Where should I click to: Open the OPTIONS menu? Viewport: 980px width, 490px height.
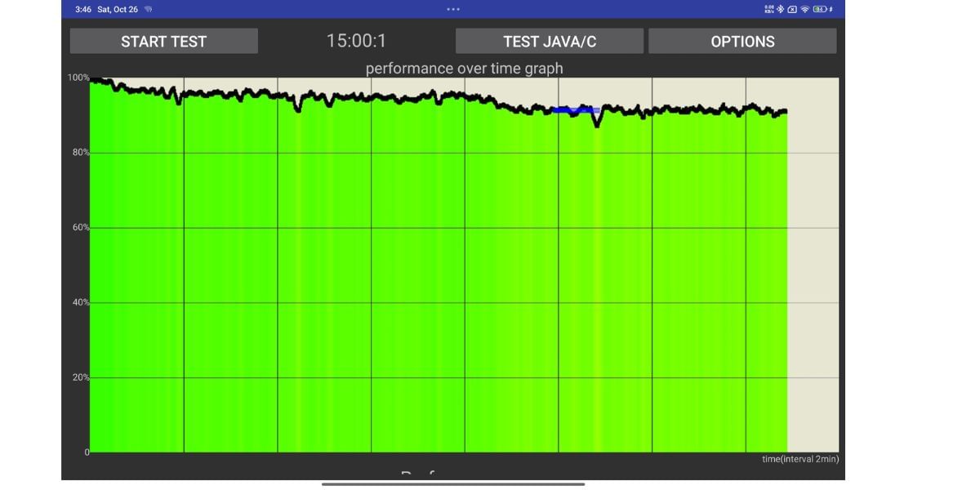742,42
